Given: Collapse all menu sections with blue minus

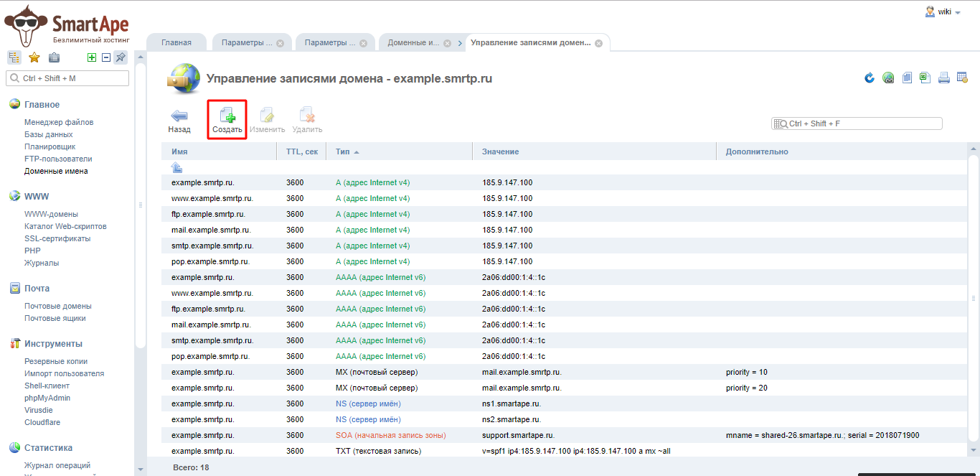Looking at the screenshot, I should point(105,57).
